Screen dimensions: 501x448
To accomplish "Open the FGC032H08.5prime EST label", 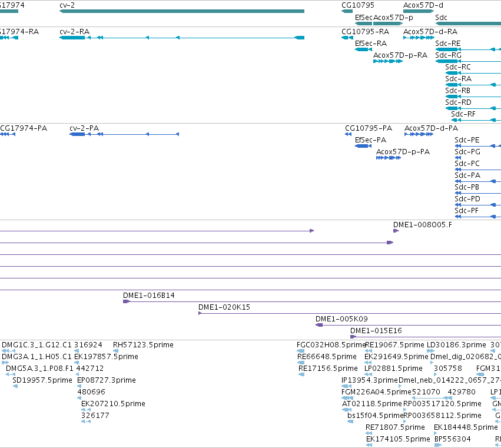I will tap(331, 345).
